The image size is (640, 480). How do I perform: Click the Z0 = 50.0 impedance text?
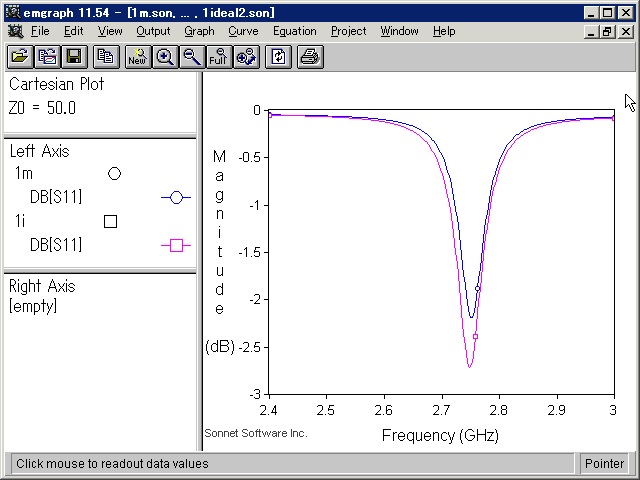pos(42,108)
